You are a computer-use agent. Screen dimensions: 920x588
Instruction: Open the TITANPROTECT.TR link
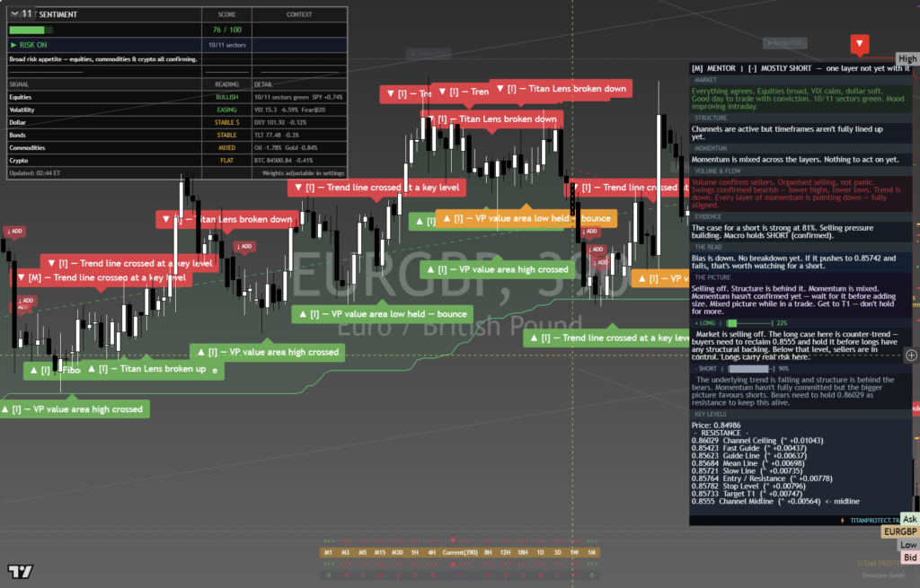(875, 520)
